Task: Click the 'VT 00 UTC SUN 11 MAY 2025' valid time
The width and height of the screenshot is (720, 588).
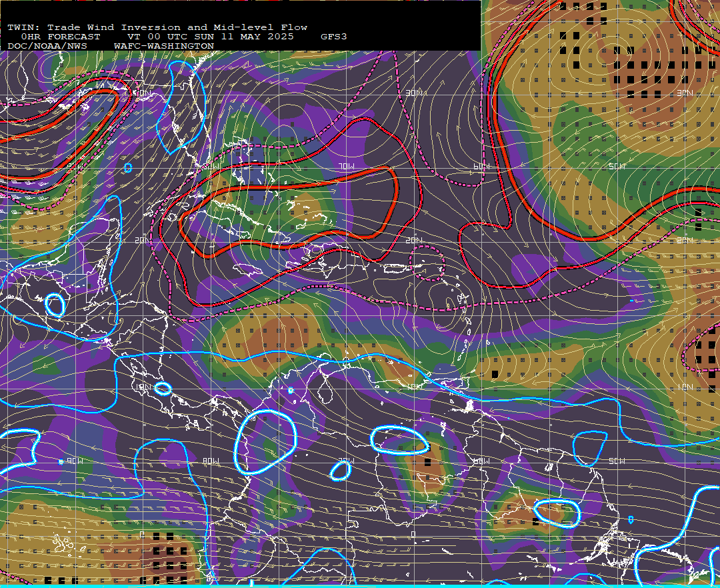Action: pos(210,37)
